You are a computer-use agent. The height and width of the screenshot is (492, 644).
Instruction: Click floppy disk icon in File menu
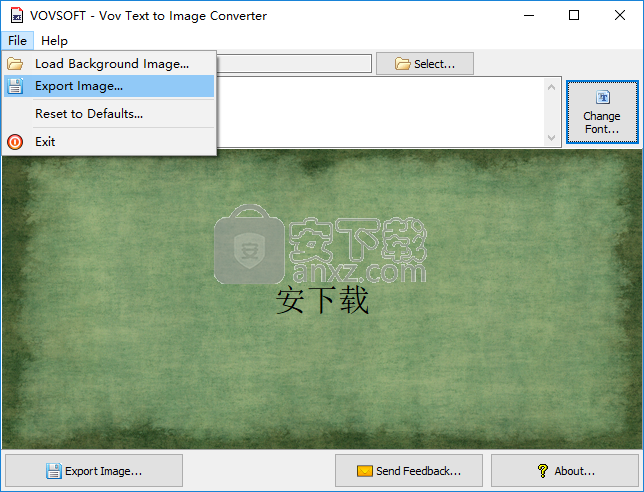pos(15,86)
